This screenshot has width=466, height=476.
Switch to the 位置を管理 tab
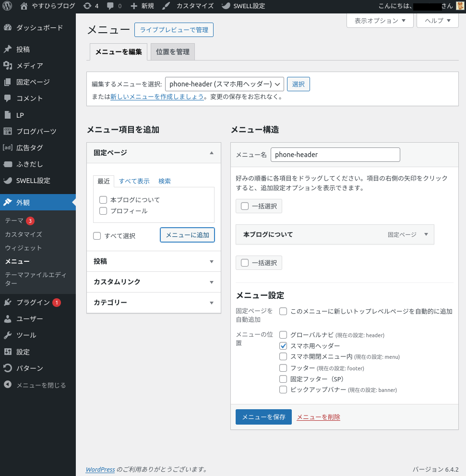(173, 52)
